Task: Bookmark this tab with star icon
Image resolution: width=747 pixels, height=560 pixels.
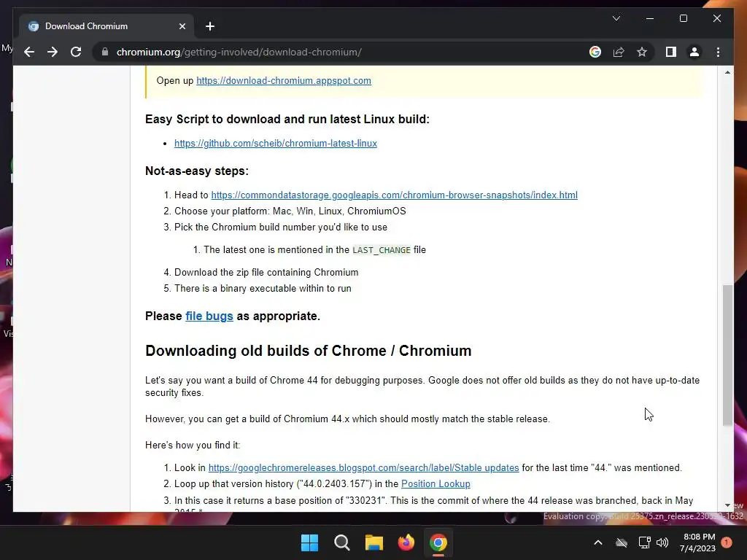Action: [642, 52]
